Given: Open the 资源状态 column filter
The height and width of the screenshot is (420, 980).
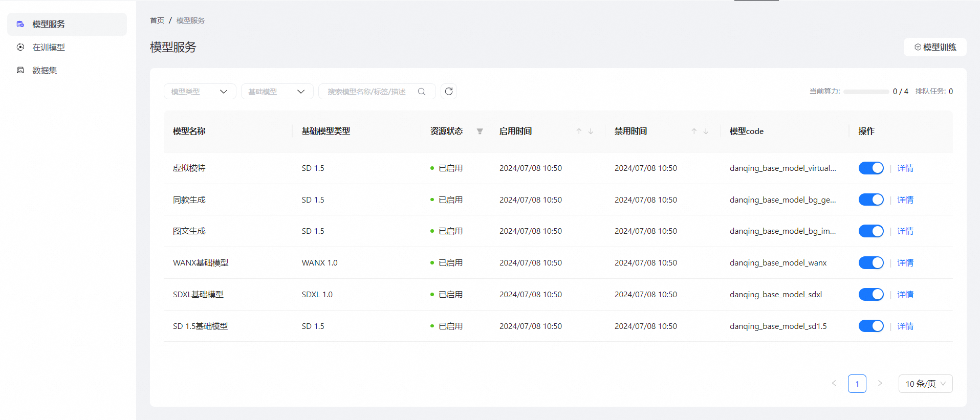Looking at the screenshot, I should click(480, 131).
